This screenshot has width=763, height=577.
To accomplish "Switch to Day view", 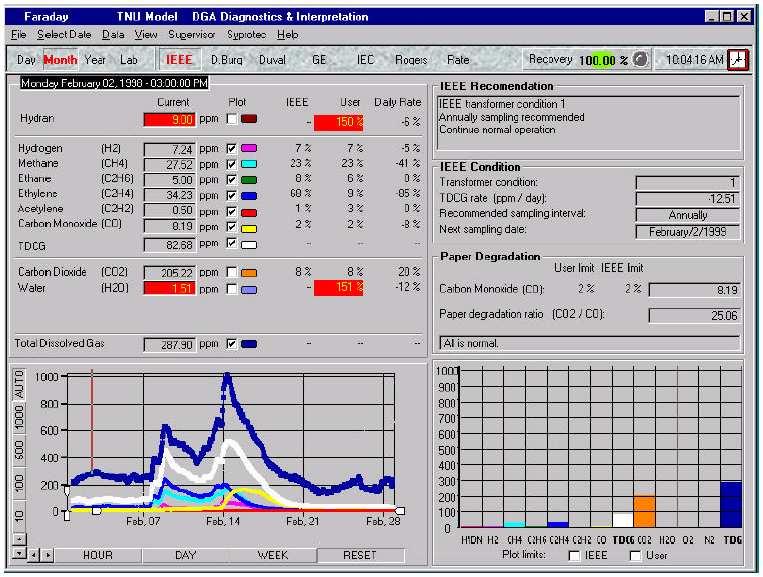I will [x=26, y=60].
